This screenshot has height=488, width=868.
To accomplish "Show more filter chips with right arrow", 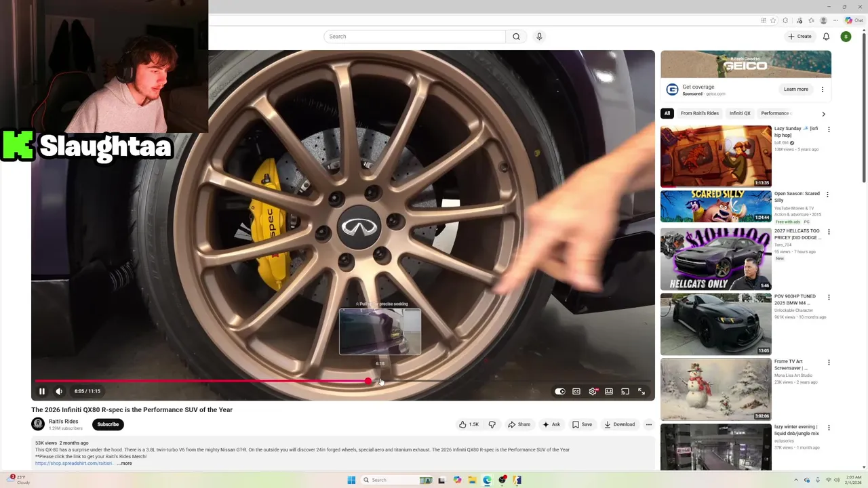I will coord(823,114).
